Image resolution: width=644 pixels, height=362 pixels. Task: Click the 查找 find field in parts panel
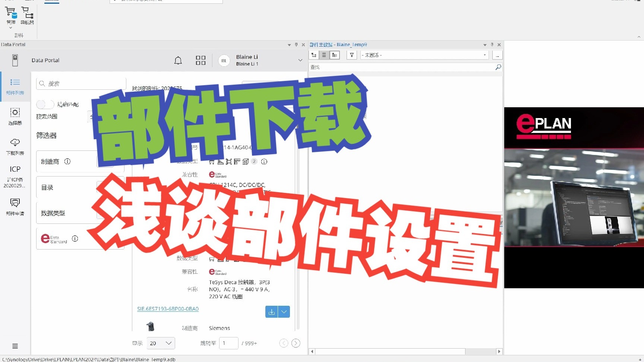point(402,67)
